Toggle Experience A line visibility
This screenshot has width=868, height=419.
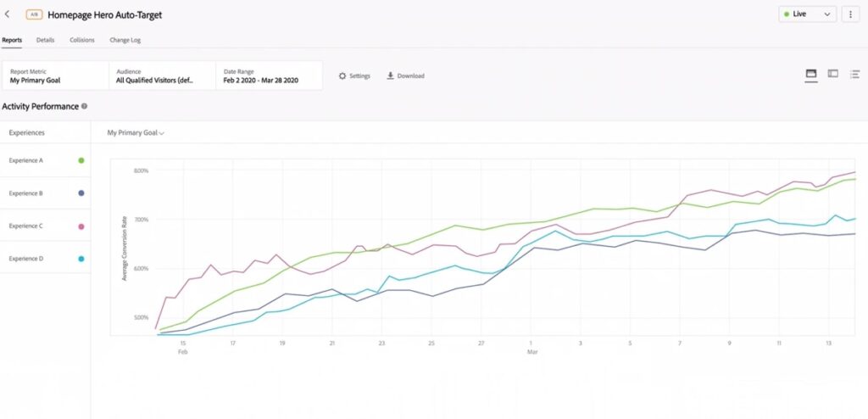coord(81,160)
